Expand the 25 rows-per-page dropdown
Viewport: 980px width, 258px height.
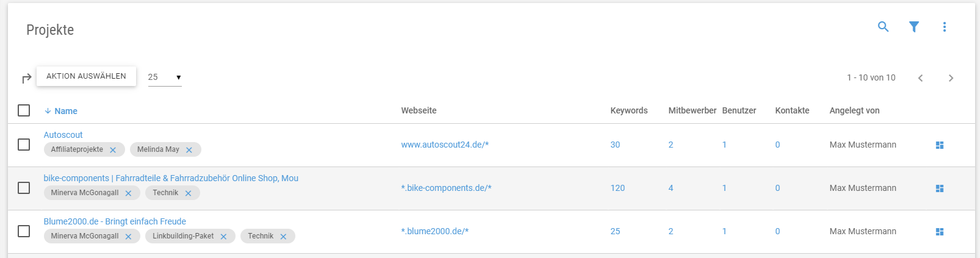165,77
